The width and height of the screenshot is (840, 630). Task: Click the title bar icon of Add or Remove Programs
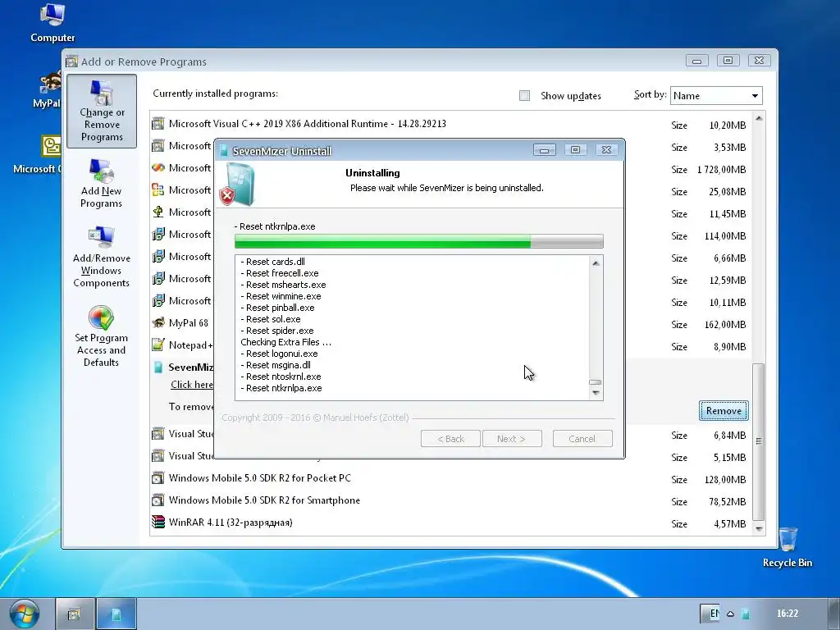72,62
